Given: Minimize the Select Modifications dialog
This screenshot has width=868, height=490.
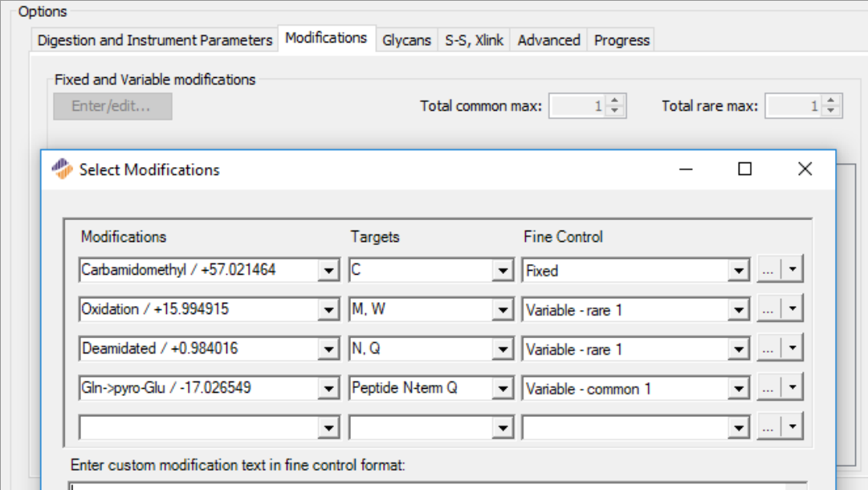Looking at the screenshot, I should click(x=686, y=169).
